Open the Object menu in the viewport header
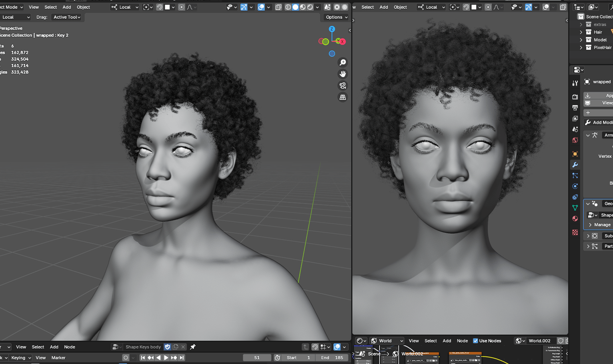This screenshot has width=613, height=364. pyautogui.click(x=83, y=7)
